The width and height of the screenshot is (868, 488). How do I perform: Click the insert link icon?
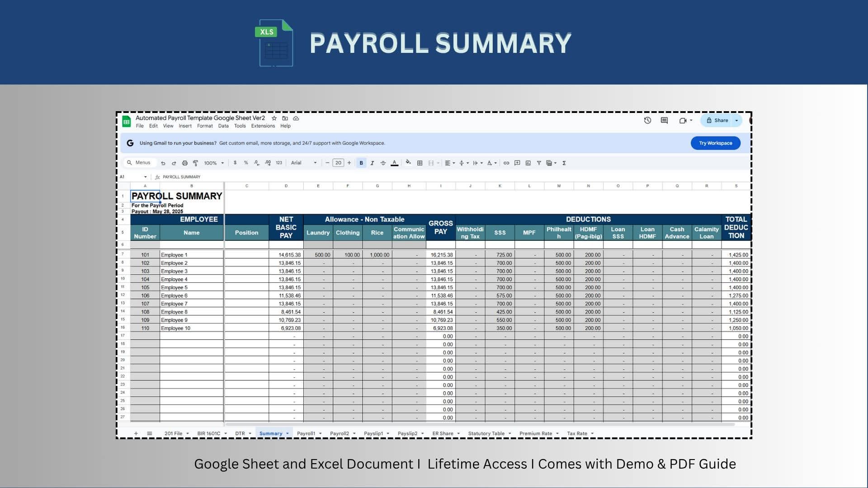[506, 163]
